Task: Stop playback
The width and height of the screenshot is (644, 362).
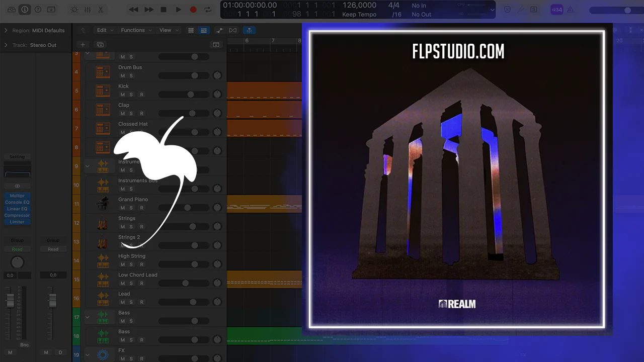Action: (164, 10)
